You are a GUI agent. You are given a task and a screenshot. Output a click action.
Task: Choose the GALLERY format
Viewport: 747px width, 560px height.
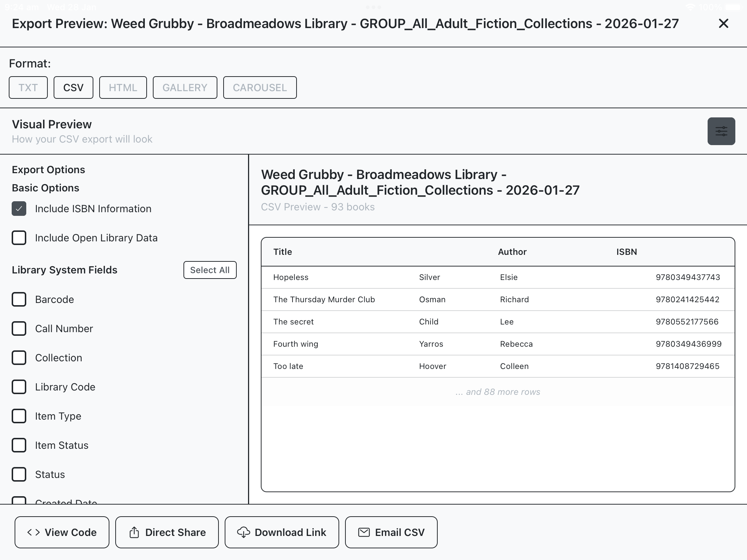185,87
